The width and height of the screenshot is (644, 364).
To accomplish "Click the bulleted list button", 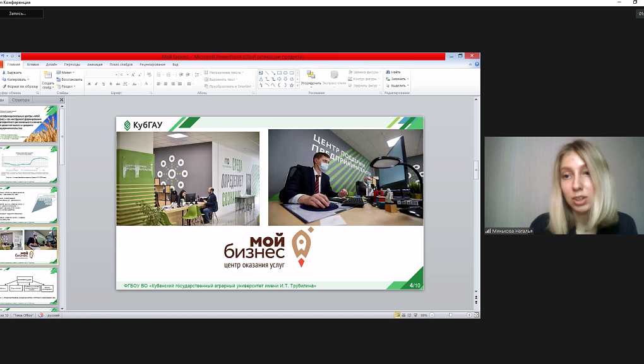I will click(x=159, y=74).
